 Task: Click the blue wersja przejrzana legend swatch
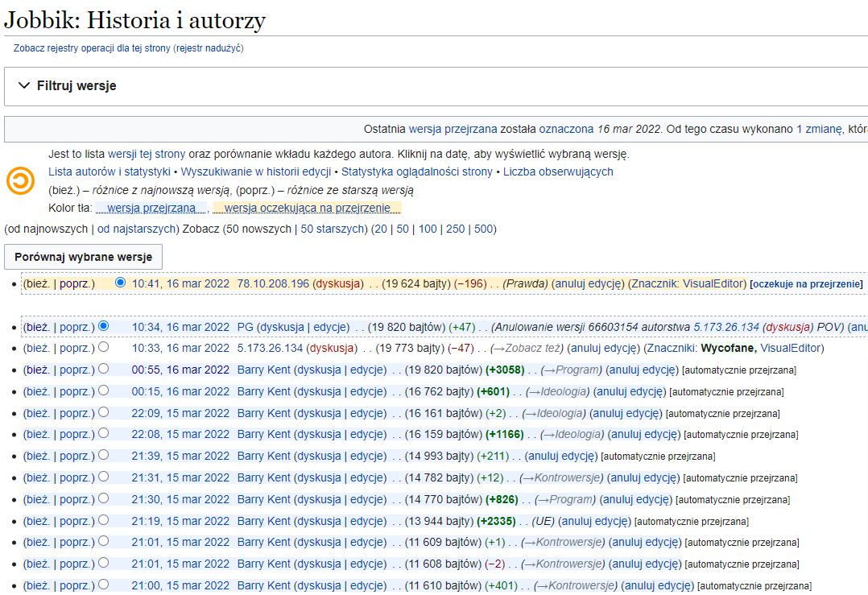tap(151, 208)
